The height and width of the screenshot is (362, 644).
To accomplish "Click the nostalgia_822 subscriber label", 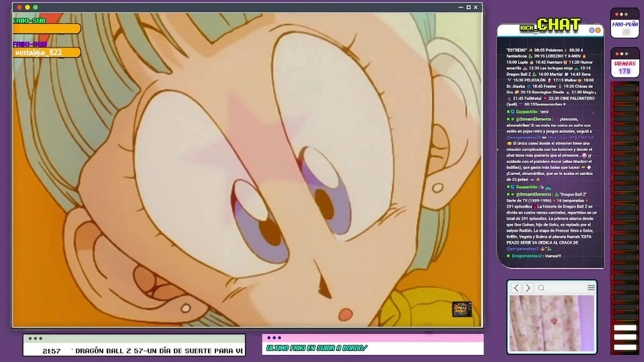I will pos(39,52).
